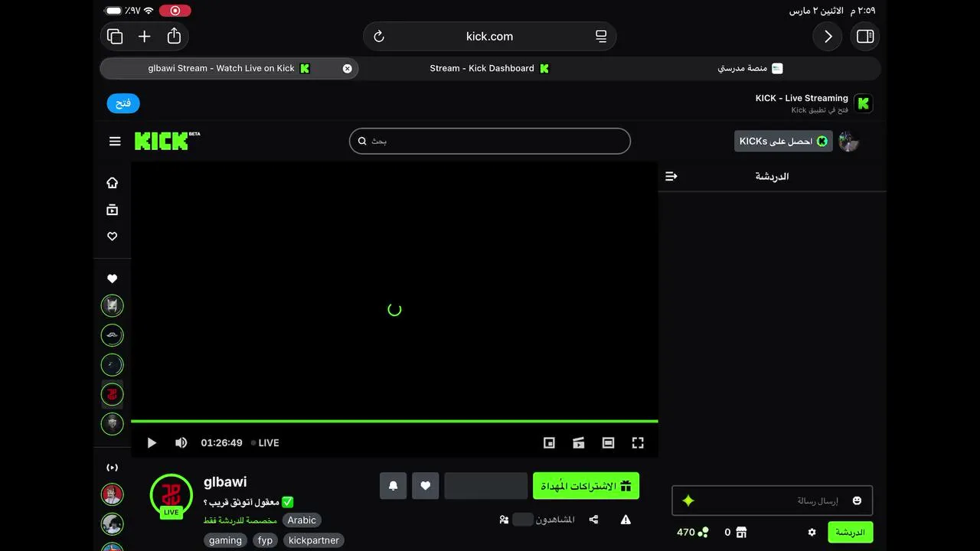This screenshot has width=980, height=551.
Task: Open the outlined heart Following icon in sidebar
Action: (x=113, y=236)
